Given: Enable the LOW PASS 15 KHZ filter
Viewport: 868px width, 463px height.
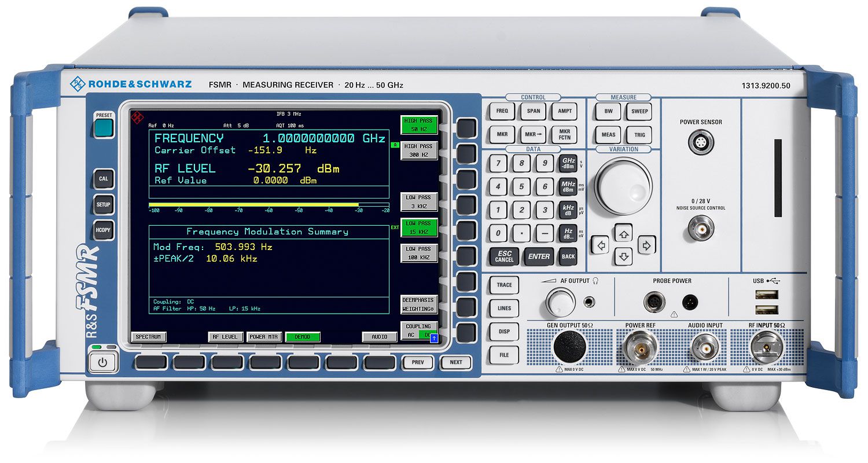Looking at the screenshot, I should (418, 227).
